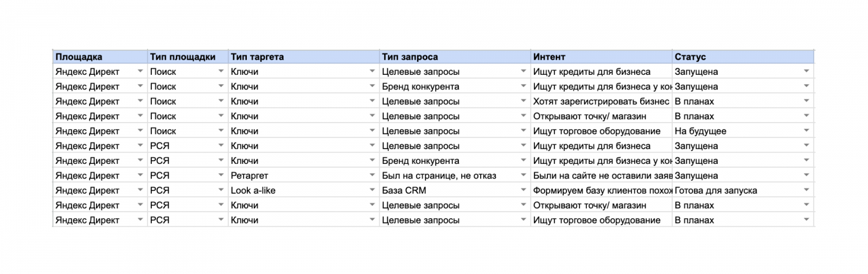Open the Тип запроса dropdown in the "Хотят зарегистрировать бизнес" row

click(523, 101)
